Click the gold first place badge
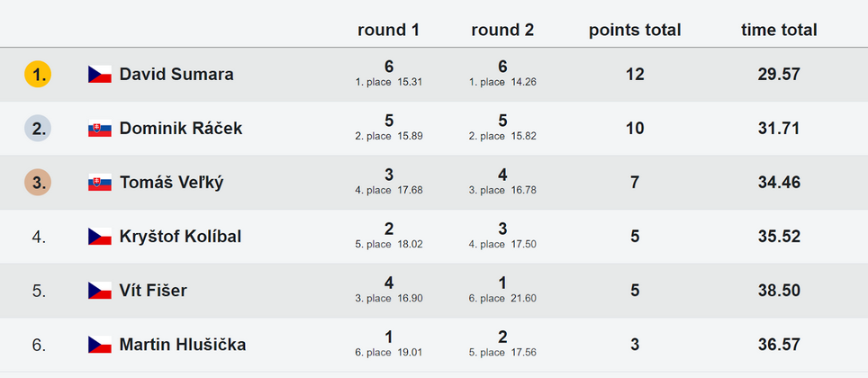 pyautogui.click(x=38, y=75)
